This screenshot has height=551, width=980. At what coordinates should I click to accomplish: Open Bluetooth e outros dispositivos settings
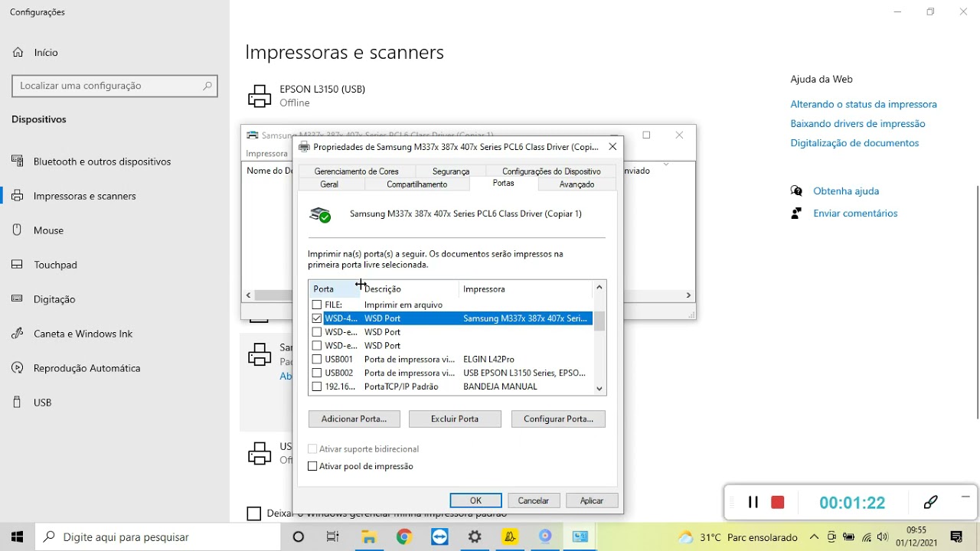(x=102, y=161)
